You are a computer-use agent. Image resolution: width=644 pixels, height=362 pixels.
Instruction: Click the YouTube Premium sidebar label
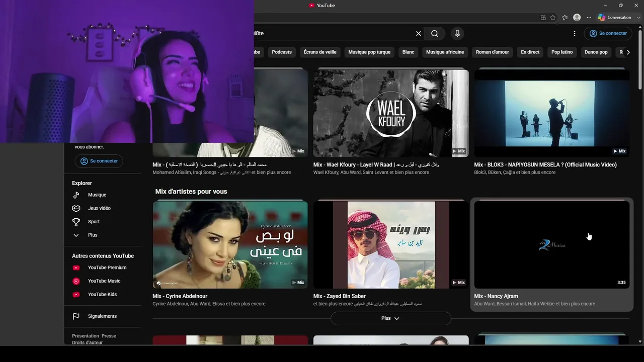tap(107, 268)
